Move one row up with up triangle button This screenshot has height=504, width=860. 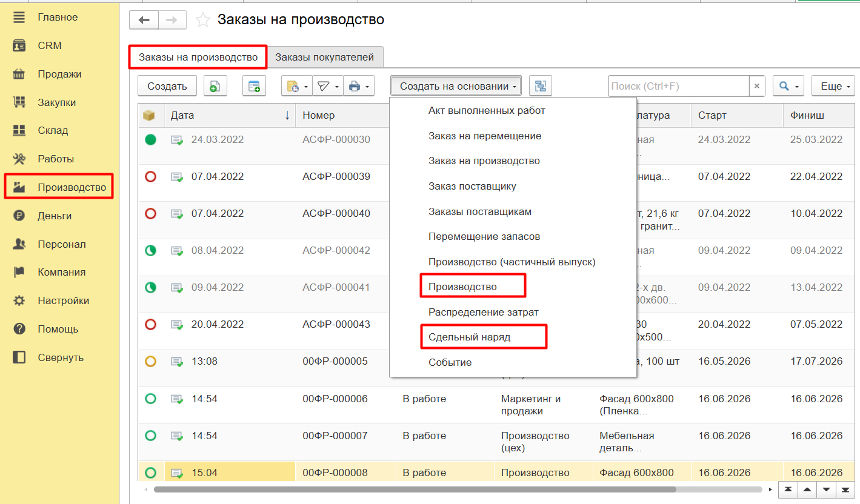[807, 489]
